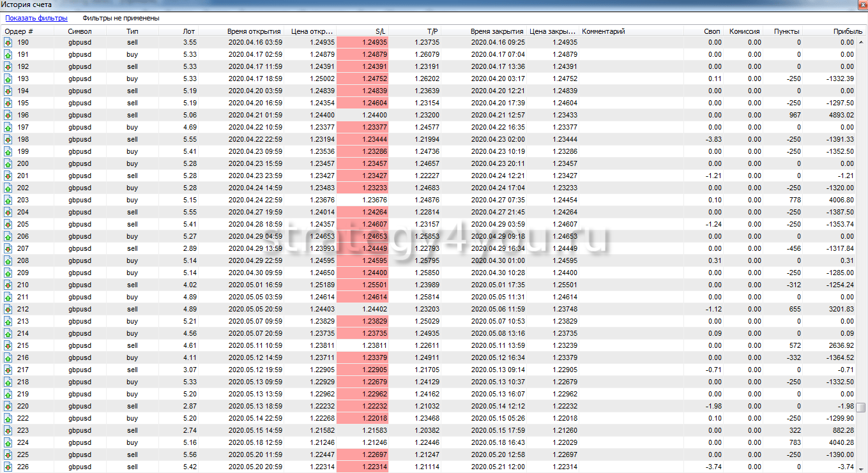This screenshot has height=473, width=868.
Task: Click the red S/L cell of order 193
Action: point(363,79)
